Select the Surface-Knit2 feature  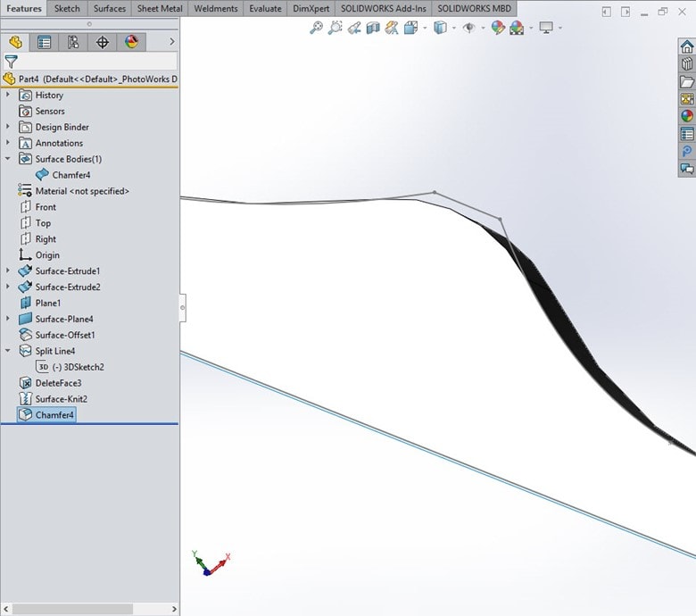coord(61,399)
